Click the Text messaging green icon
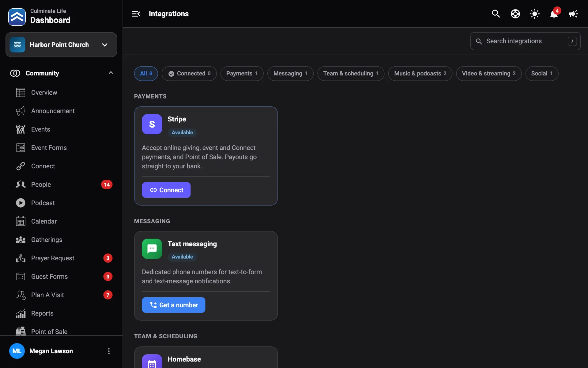Viewport: 588px width, 368px height. click(152, 249)
